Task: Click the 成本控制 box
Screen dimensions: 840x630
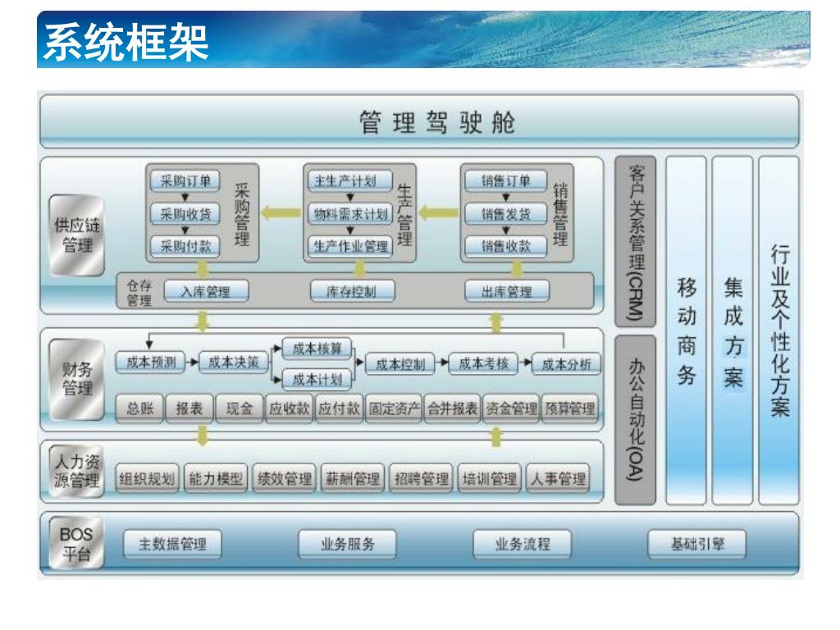Action: tap(399, 364)
